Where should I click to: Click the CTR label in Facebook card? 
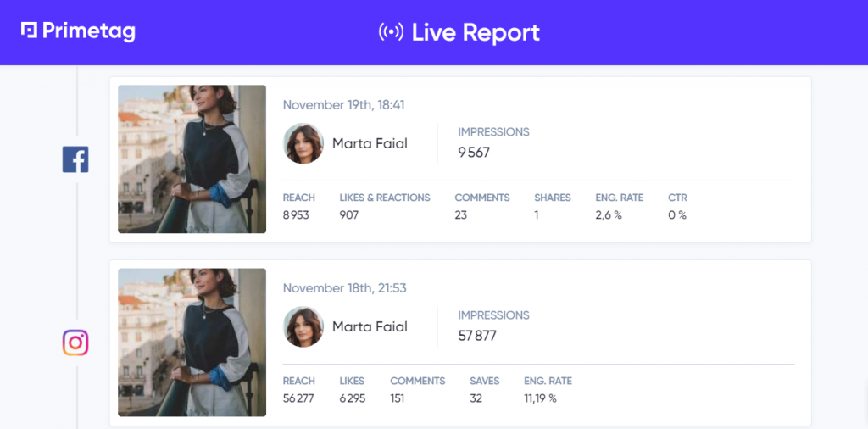(677, 198)
